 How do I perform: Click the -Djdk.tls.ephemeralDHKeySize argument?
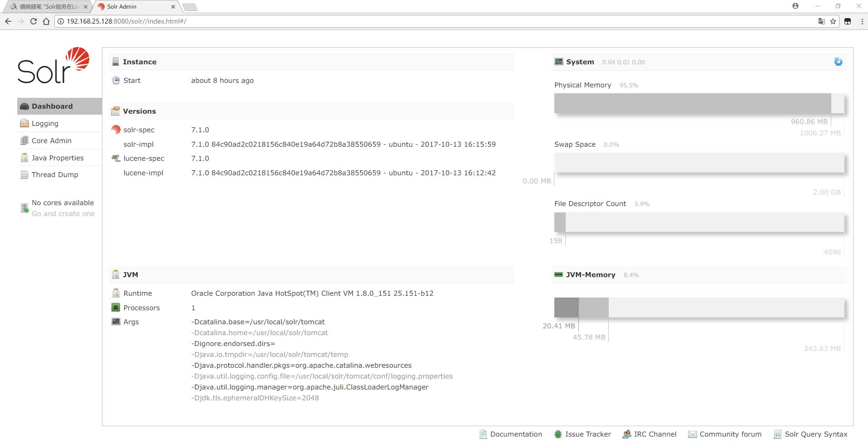(x=255, y=398)
